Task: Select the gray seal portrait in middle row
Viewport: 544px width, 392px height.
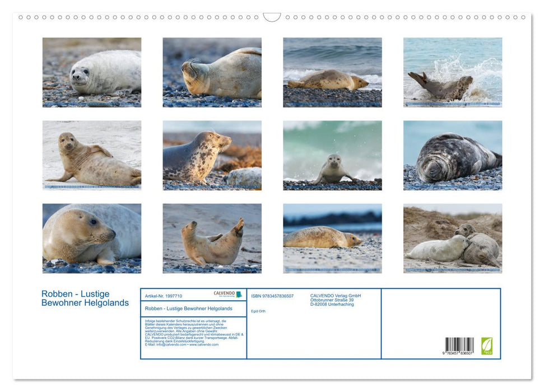Action: tap(211, 156)
